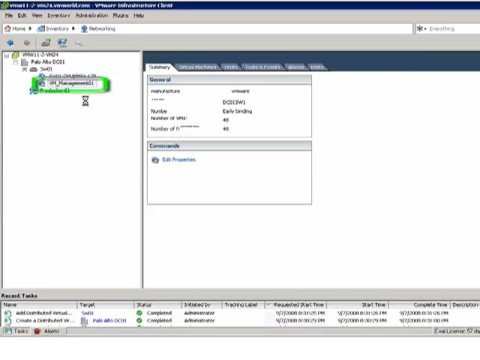This screenshot has width=480, height=360.
Task: Click the blue Back navigation arrow
Action: pos(10,43)
